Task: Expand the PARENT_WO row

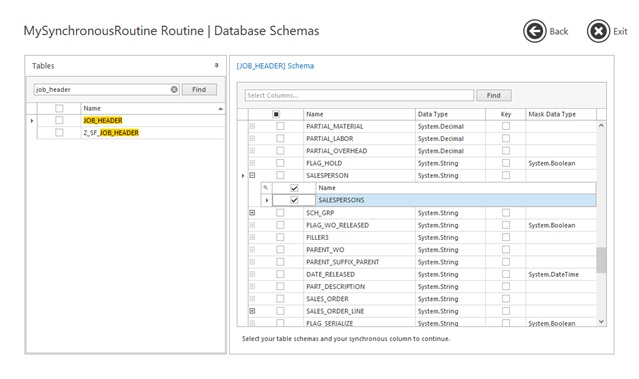Action: coord(252,249)
